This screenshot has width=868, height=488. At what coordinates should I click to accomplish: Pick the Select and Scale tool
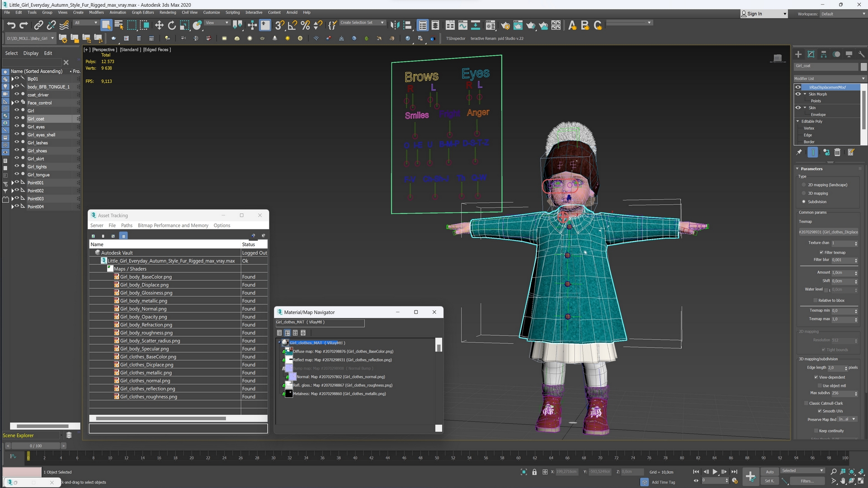pos(184,25)
